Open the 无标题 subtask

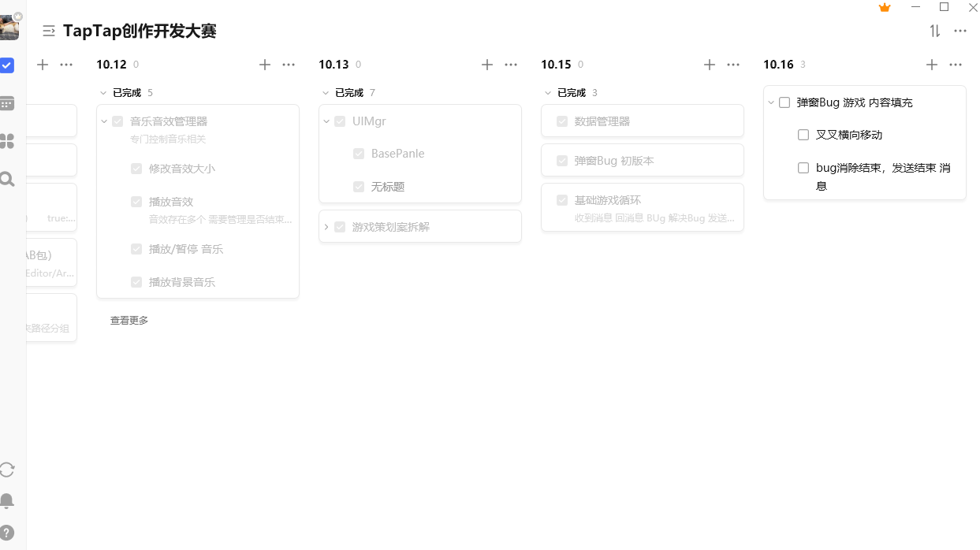tap(388, 187)
